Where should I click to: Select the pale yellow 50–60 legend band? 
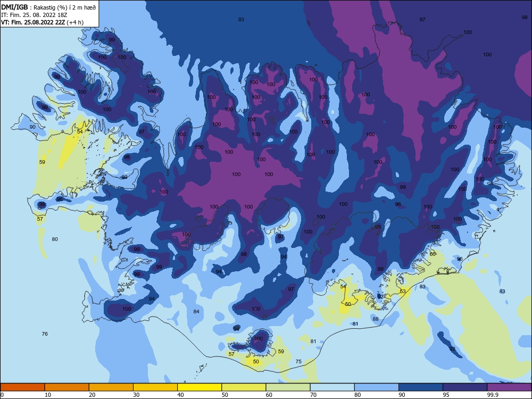tap(244, 387)
